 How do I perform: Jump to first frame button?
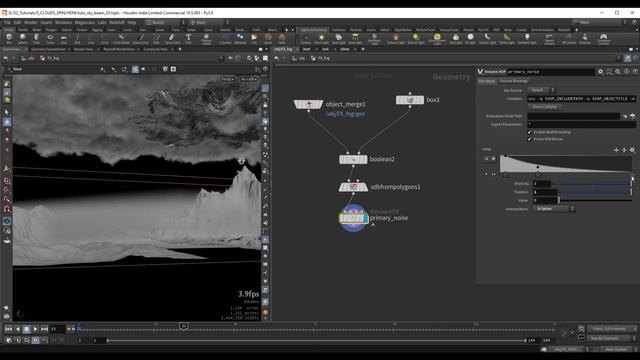[9, 329]
